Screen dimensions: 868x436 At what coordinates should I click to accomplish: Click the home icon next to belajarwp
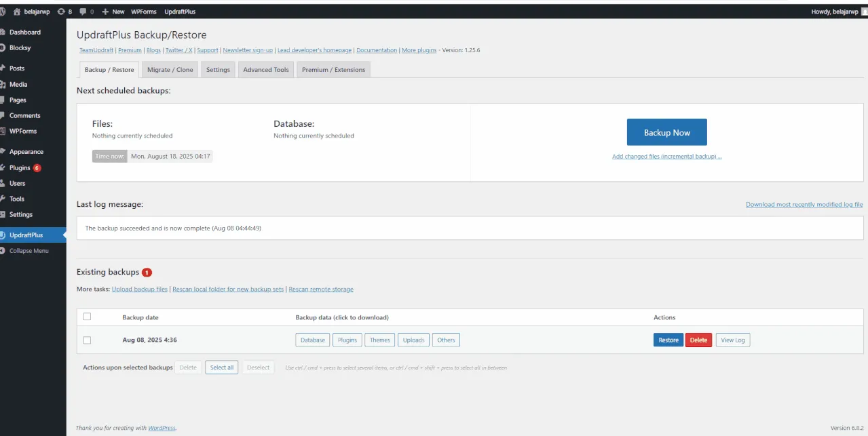[x=17, y=12]
